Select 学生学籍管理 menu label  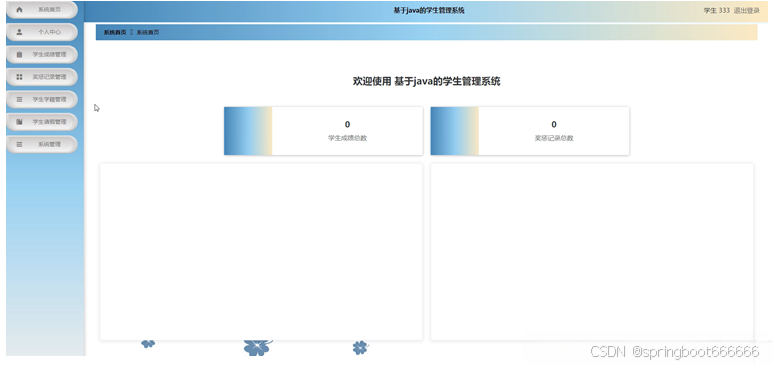[x=49, y=99]
